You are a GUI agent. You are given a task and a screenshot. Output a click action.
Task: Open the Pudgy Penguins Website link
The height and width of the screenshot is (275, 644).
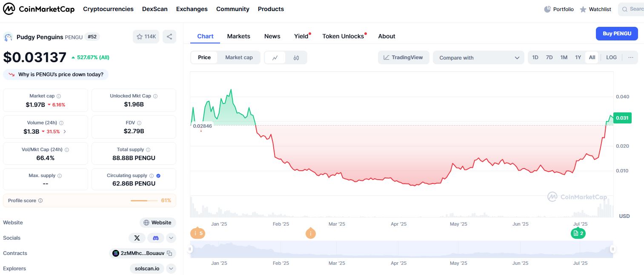coord(157,223)
